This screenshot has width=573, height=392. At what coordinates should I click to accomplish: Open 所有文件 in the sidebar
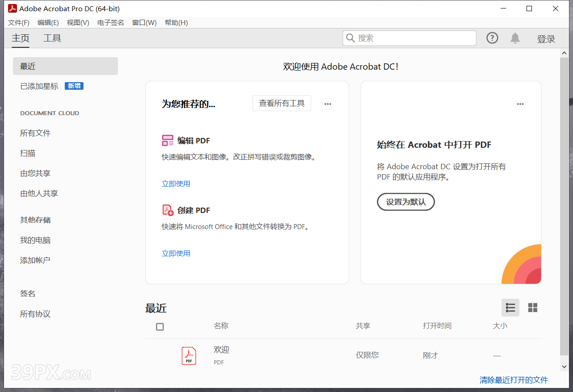35,133
